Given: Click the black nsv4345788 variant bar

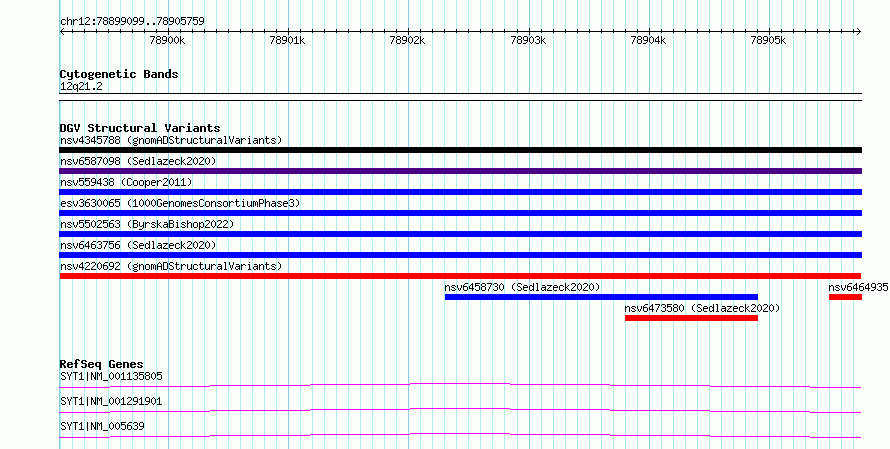Looking at the screenshot, I should (460, 150).
